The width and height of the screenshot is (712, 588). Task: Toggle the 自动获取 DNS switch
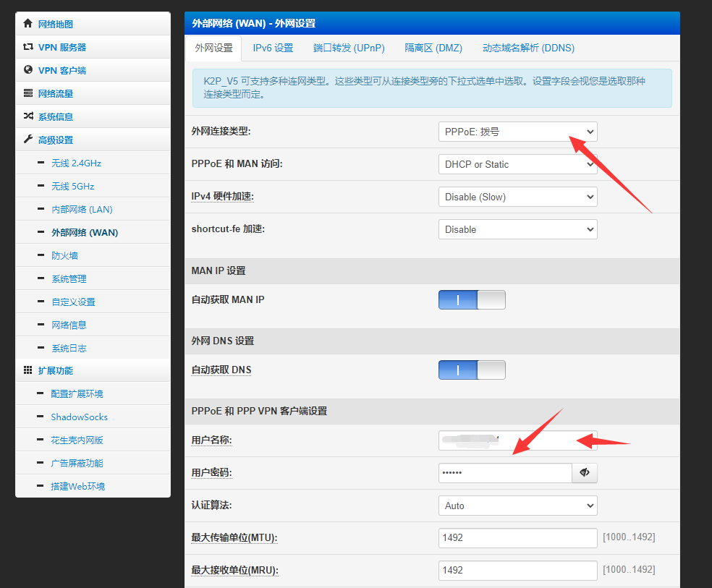click(472, 370)
